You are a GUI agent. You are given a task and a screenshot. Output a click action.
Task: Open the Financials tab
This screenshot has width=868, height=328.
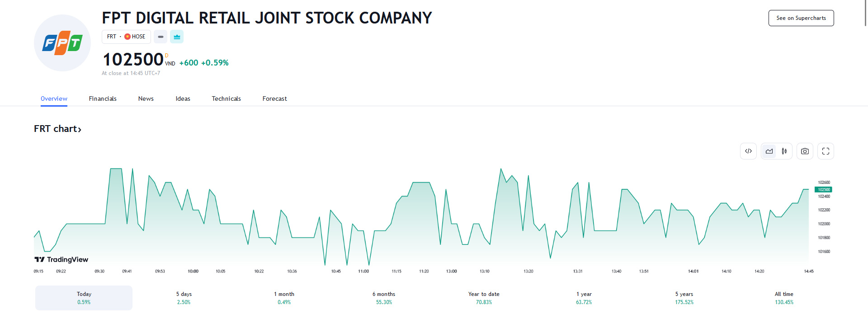pos(103,98)
